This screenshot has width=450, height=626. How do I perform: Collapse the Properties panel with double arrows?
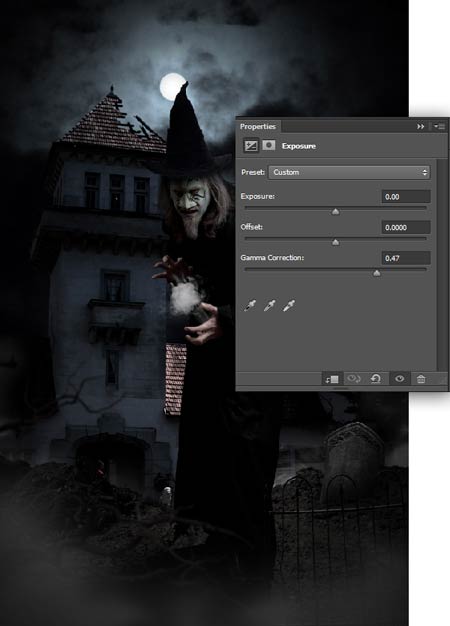click(420, 127)
